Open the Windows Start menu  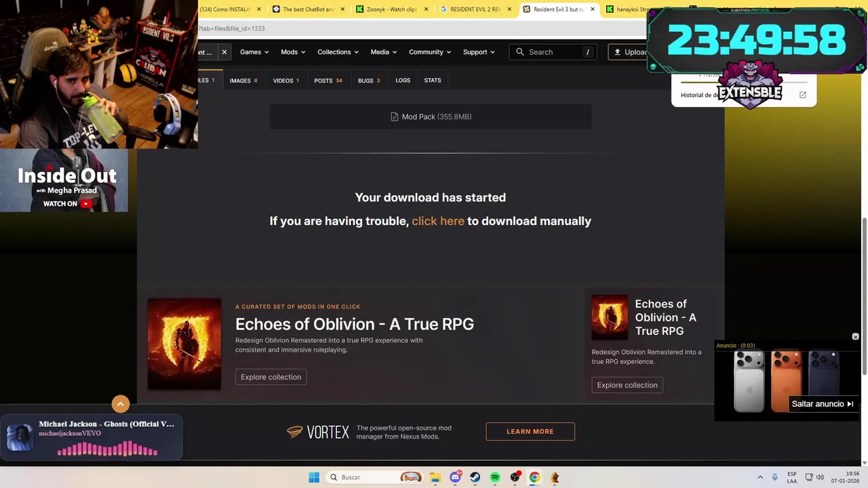314,477
